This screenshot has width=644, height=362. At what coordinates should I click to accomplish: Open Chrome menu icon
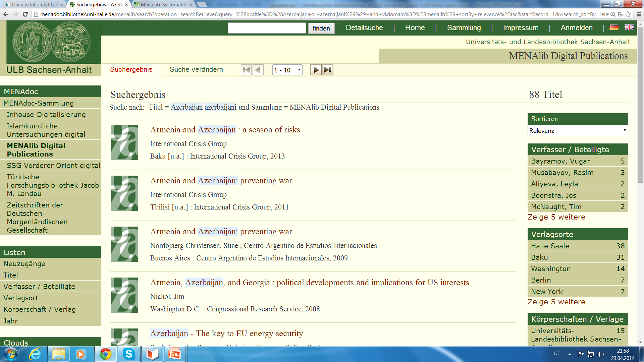point(638,14)
